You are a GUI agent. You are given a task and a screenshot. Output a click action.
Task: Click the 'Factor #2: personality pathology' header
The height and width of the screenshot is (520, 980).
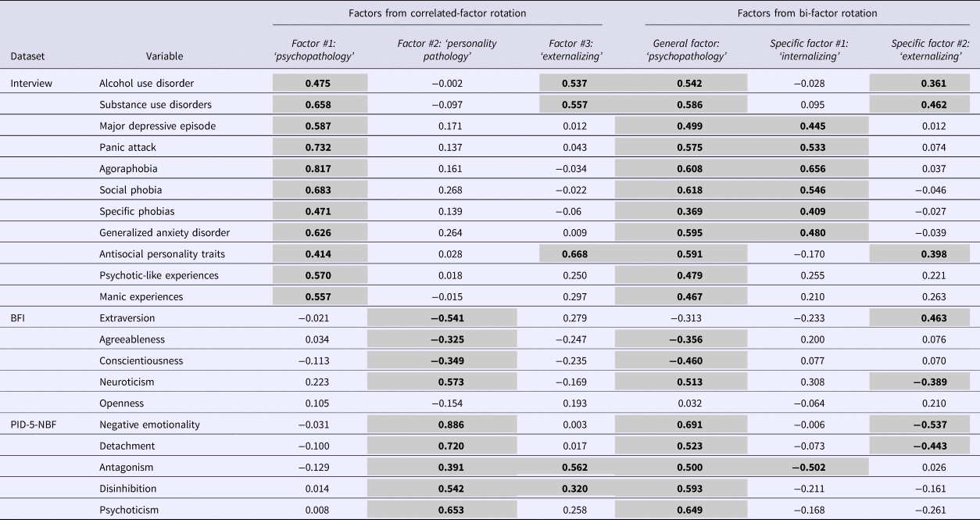446,50
